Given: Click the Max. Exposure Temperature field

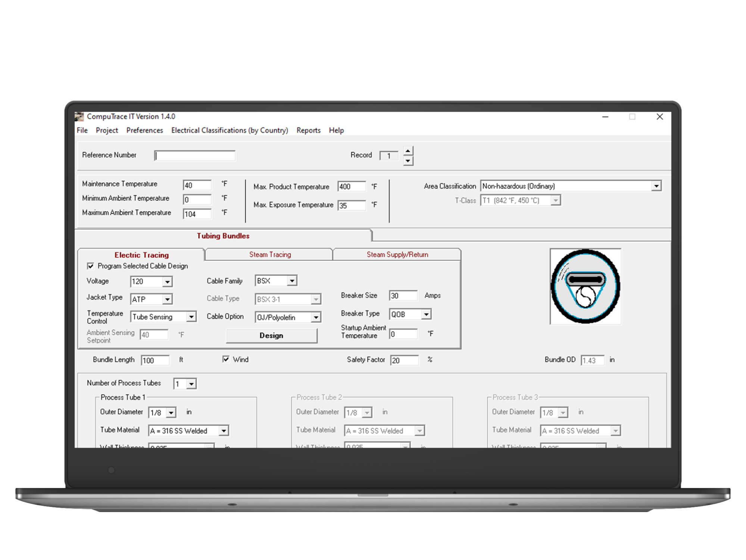Looking at the screenshot, I should (352, 205).
